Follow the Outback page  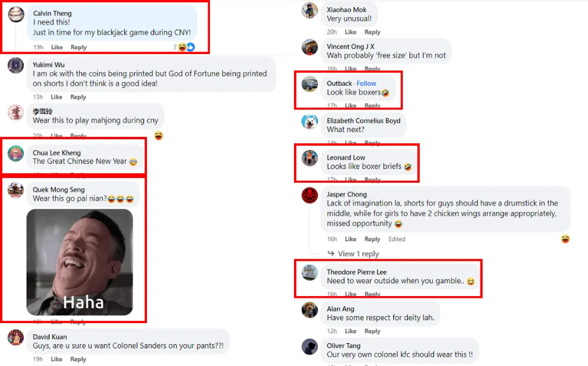click(366, 83)
